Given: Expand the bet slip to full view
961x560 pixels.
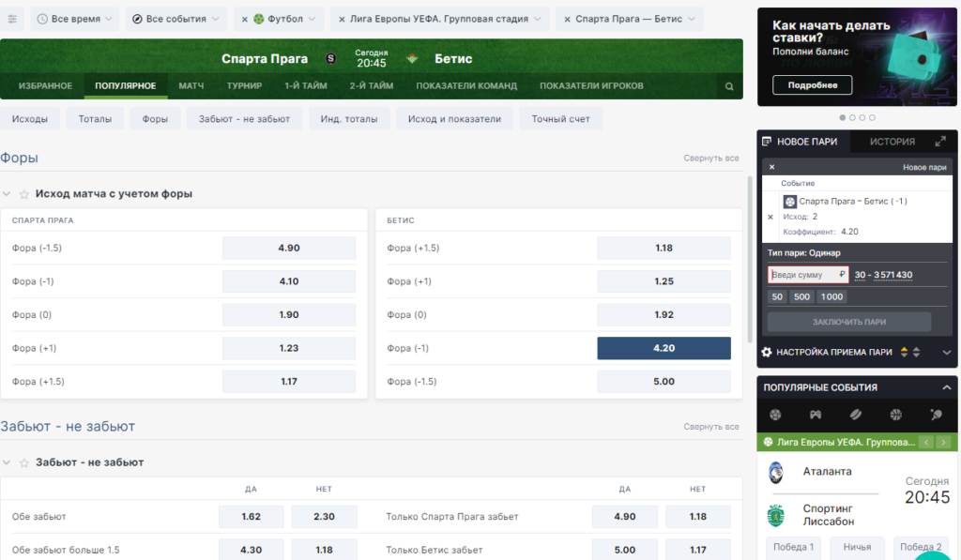Looking at the screenshot, I should [940, 142].
